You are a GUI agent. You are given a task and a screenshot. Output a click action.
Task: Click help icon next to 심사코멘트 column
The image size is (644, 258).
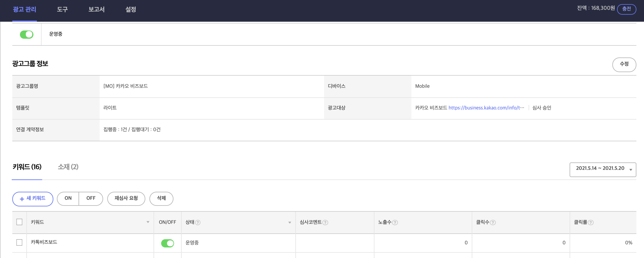click(325, 223)
